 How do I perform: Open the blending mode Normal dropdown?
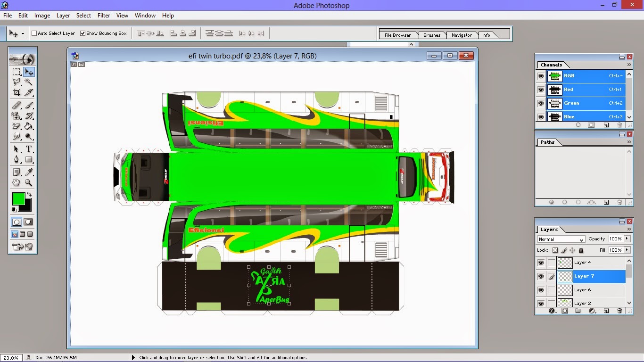(581, 239)
